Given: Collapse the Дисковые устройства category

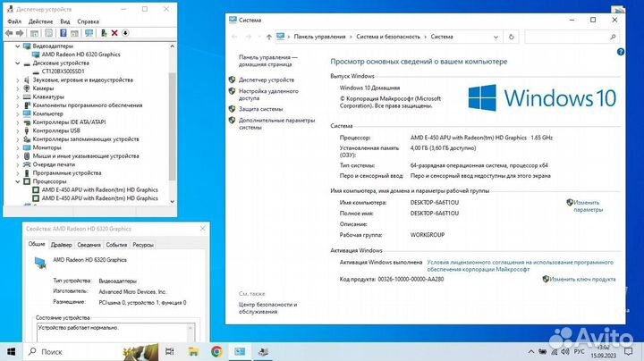Looking at the screenshot, I should coord(18,63).
